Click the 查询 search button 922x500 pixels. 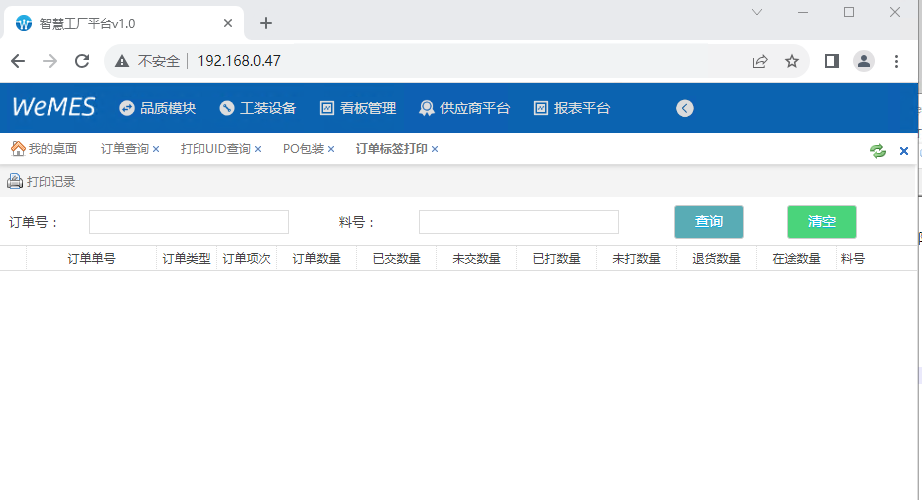pyautogui.click(x=709, y=222)
